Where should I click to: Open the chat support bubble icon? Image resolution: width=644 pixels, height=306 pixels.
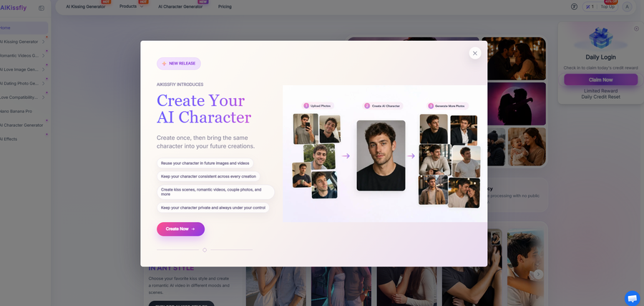pyautogui.click(x=632, y=298)
